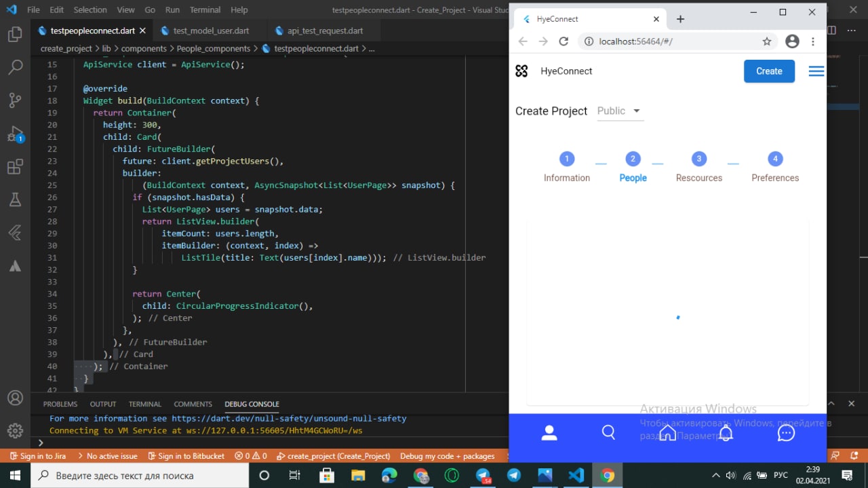Viewport: 868px width, 488px height.
Task: Click the HyeConnect logo icon
Action: [521, 71]
